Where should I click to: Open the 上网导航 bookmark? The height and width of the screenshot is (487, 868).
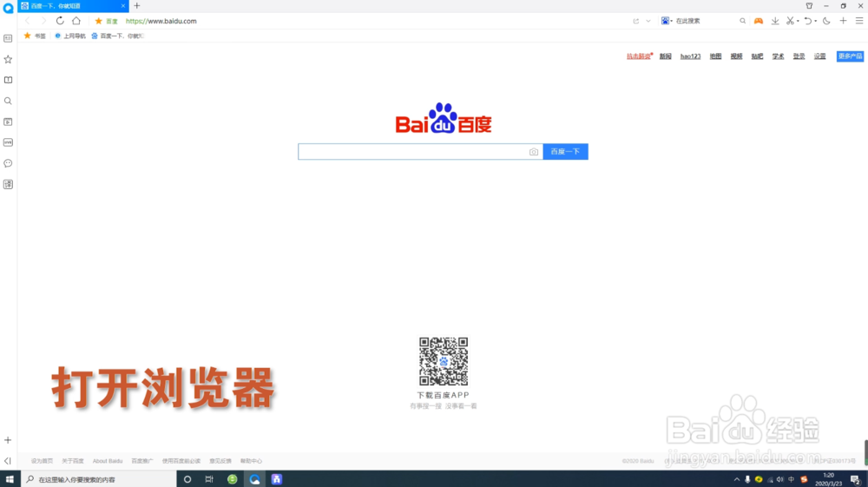click(x=69, y=36)
